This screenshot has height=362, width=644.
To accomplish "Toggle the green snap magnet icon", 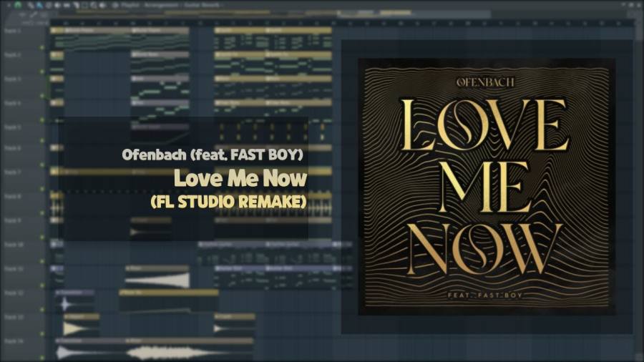I will click(x=18, y=5).
